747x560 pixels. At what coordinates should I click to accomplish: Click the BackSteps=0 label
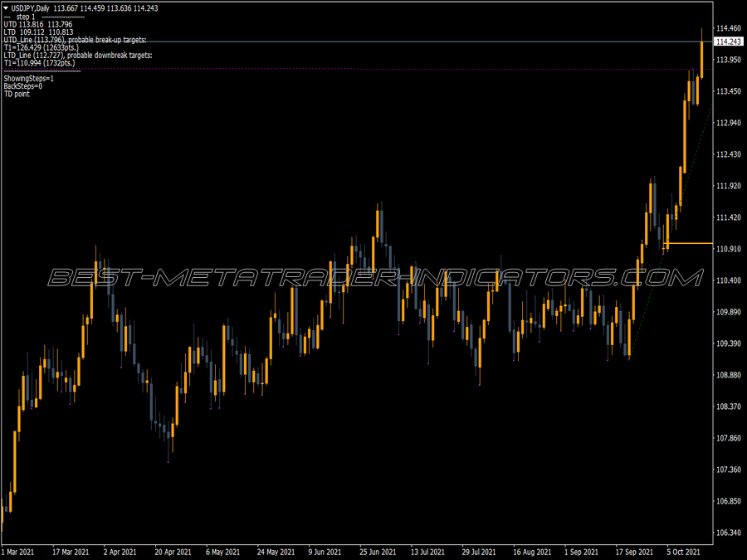(23, 86)
